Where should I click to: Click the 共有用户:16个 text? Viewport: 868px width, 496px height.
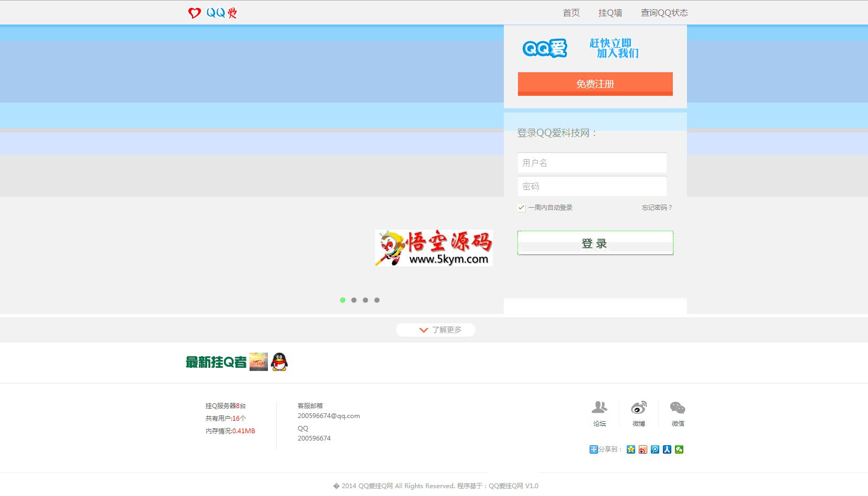tap(226, 419)
